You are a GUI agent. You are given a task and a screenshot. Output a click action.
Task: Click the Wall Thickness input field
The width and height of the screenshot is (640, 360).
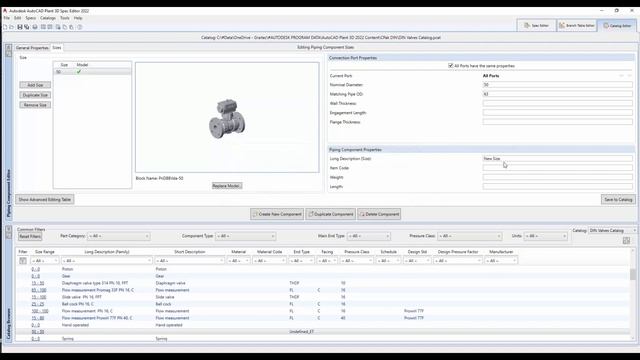558,103
